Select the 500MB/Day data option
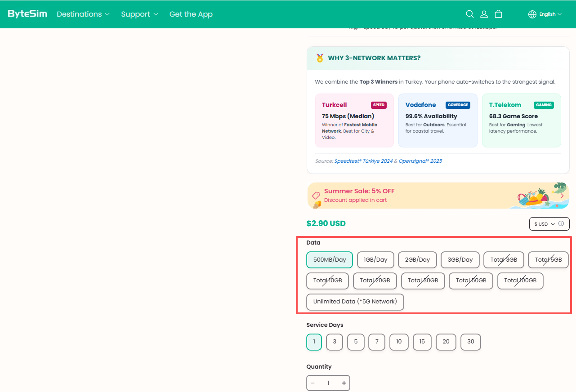This screenshot has width=576, height=392. tap(330, 260)
